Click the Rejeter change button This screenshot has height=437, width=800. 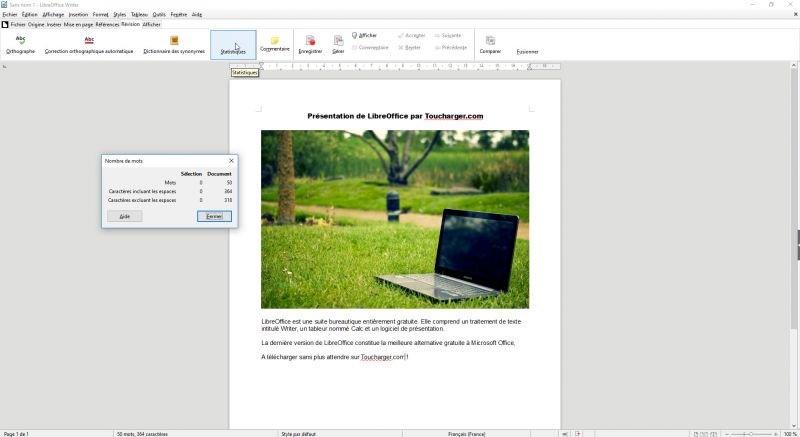click(x=409, y=47)
